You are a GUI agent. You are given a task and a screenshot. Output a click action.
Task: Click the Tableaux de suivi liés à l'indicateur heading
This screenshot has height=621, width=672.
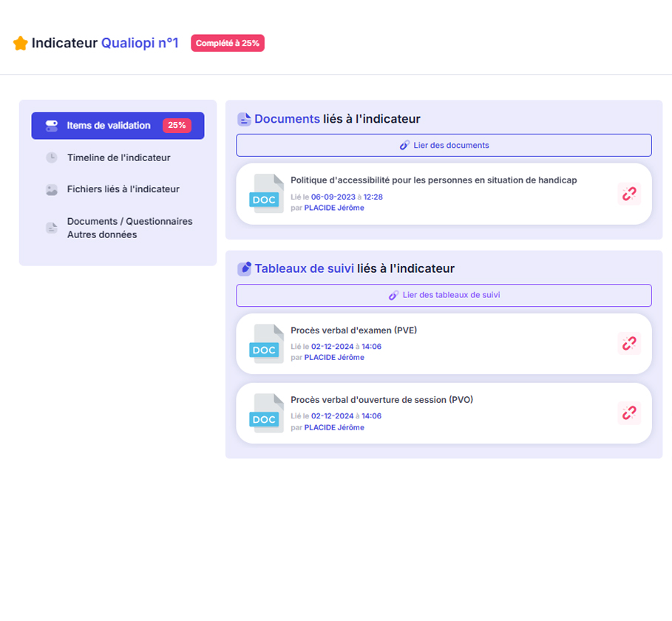[354, 268]
